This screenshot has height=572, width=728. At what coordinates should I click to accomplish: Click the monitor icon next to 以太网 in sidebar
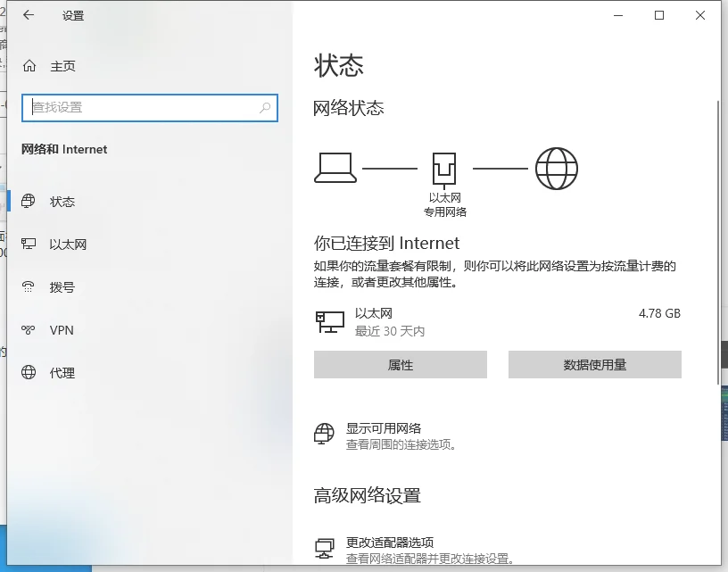pyautogui.click(x=29, y=245)
